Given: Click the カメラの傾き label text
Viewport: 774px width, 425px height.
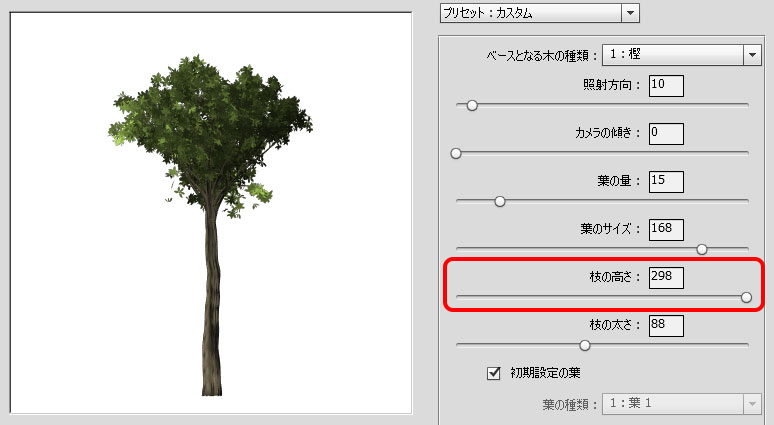Looking at the screenshot, I should 607,133.
